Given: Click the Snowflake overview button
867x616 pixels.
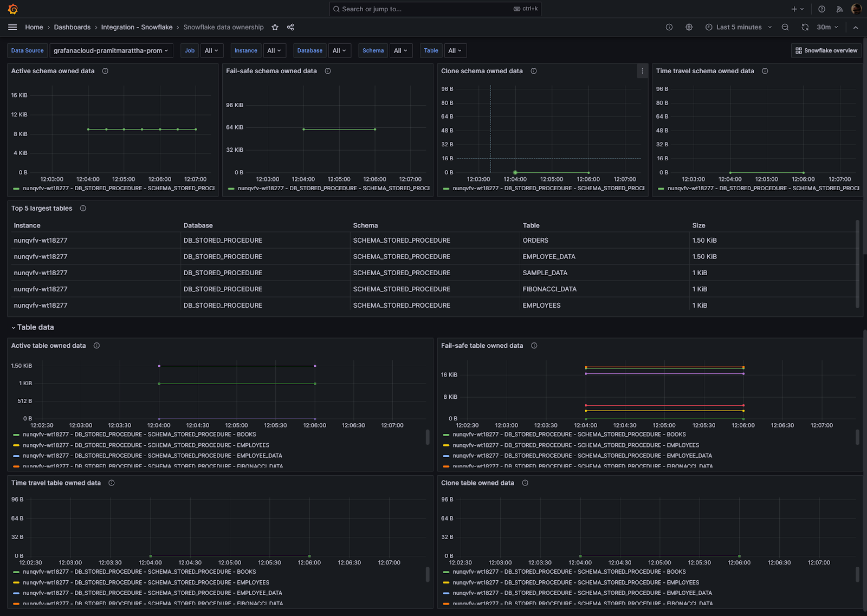Looking at the screenshot, I should 826,50.
